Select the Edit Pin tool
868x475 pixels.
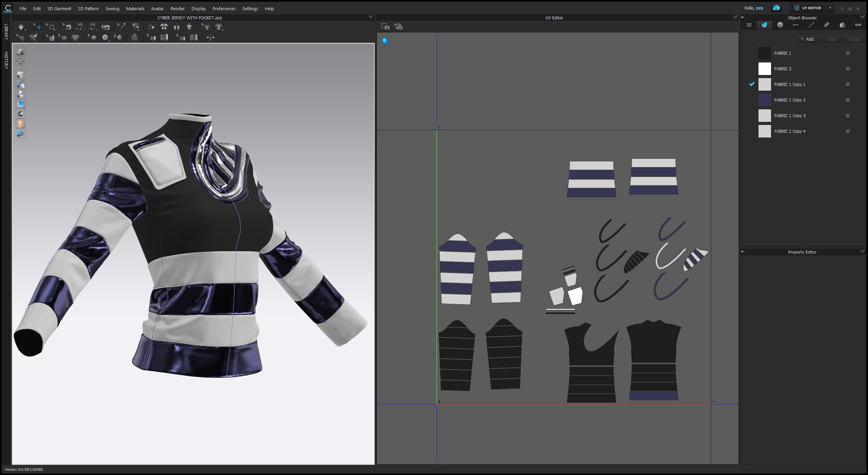121,27
